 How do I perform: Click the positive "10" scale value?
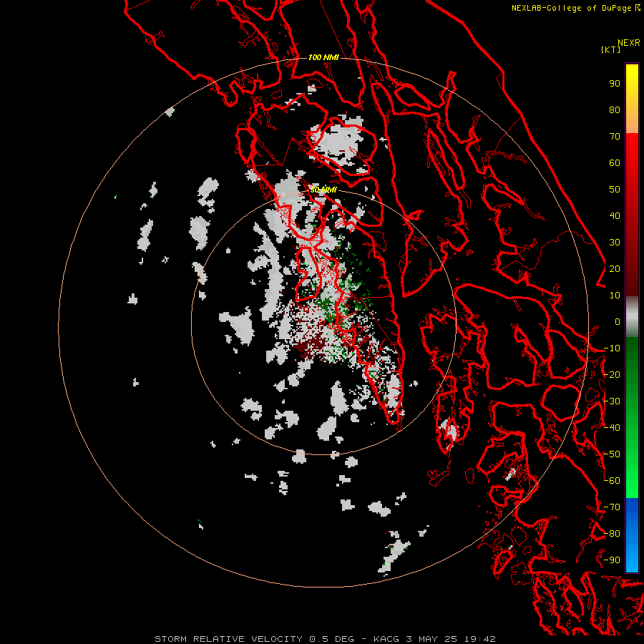pyautogui.click(x=615, y=296)
